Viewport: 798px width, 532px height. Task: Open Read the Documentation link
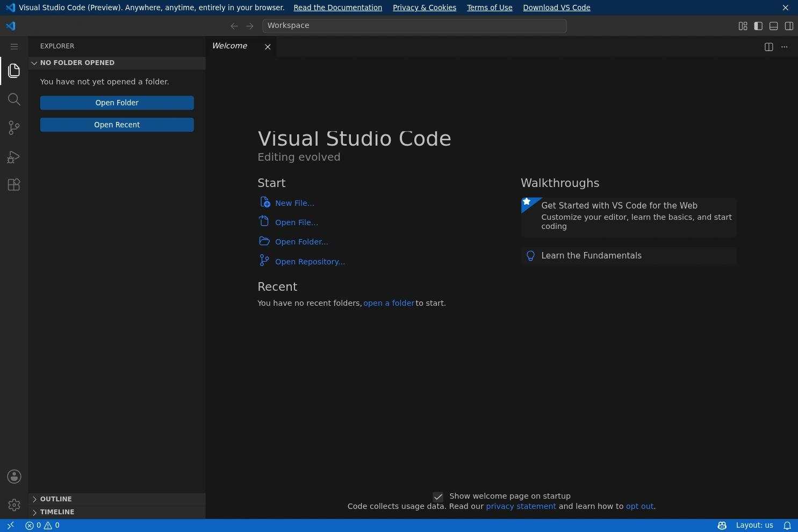337,8
